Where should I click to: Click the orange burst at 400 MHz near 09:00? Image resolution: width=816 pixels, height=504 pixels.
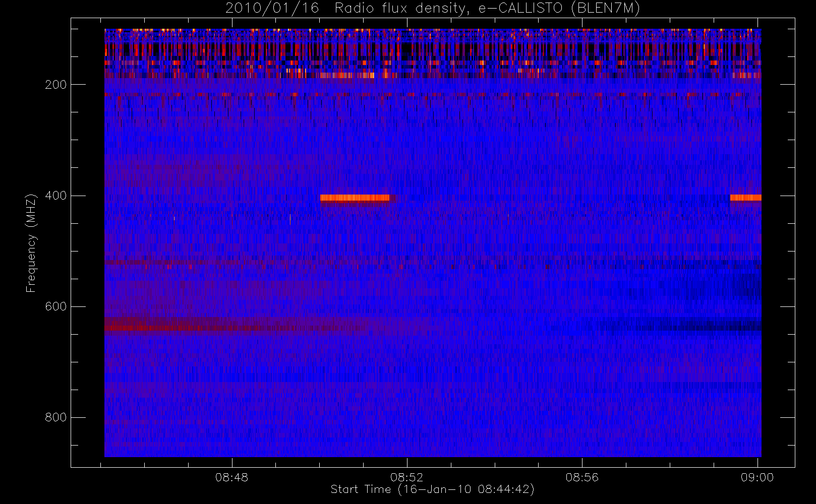745,198
